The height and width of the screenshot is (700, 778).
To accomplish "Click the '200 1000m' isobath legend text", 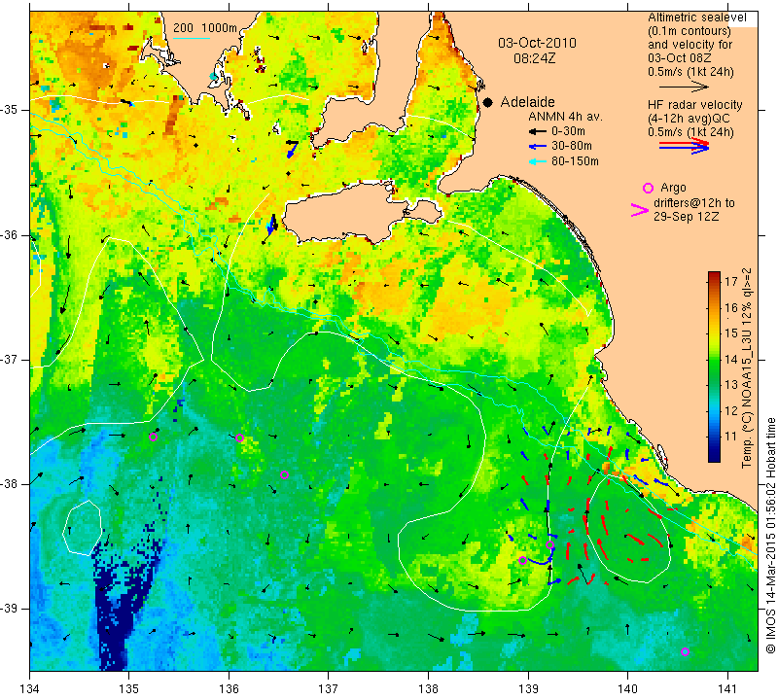I will click(x=205, y=28).
